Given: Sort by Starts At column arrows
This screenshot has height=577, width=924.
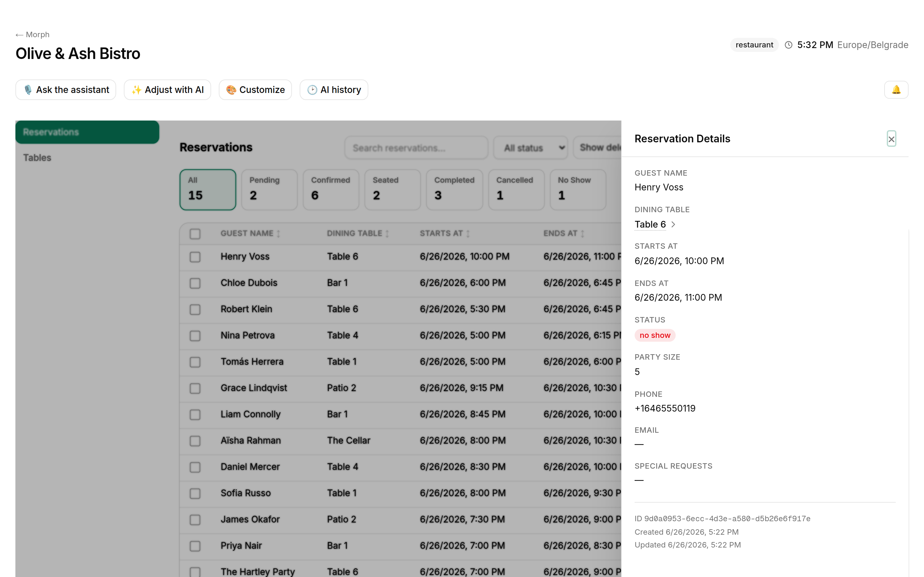Looking at the screenshot, I should pyautogui.click(x=468, y=234).
